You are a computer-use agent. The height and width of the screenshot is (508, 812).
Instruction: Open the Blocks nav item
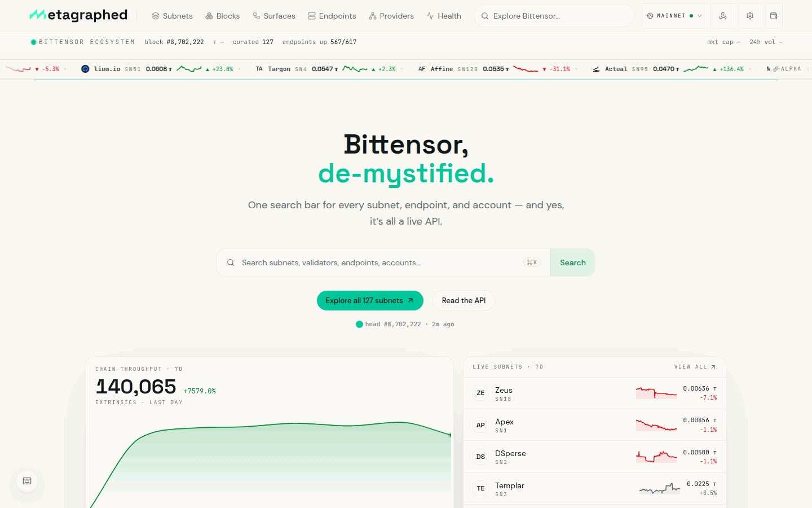223,16
